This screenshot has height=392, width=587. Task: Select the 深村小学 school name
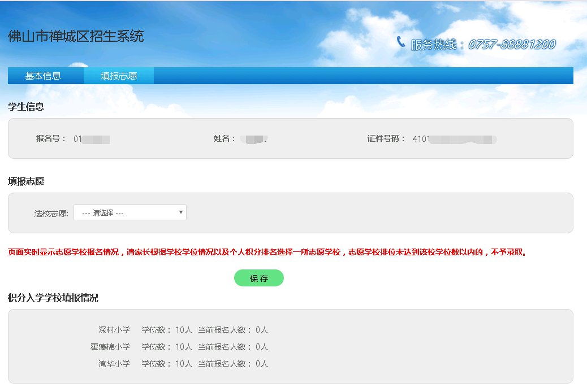(x=114, y=330)
